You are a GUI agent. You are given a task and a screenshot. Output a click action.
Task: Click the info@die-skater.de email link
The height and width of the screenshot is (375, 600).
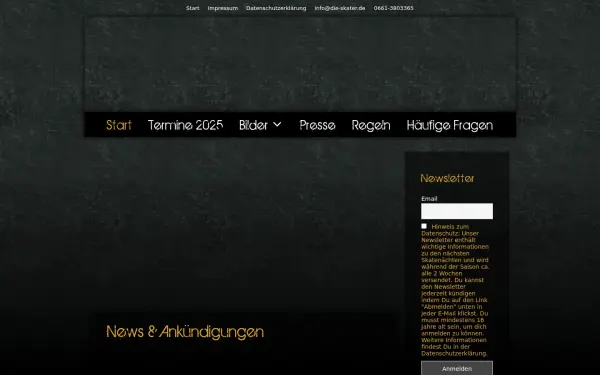click(340, 8)
